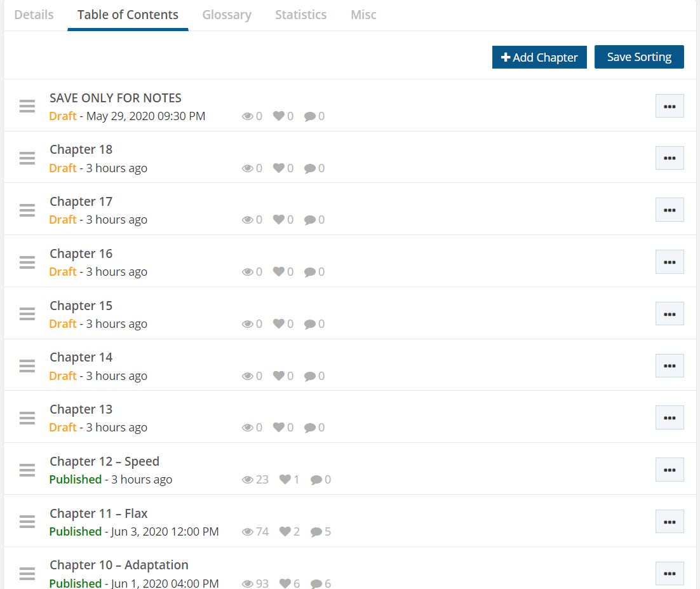Expand the three-dot menu for Chapter 13

[669, 417]
